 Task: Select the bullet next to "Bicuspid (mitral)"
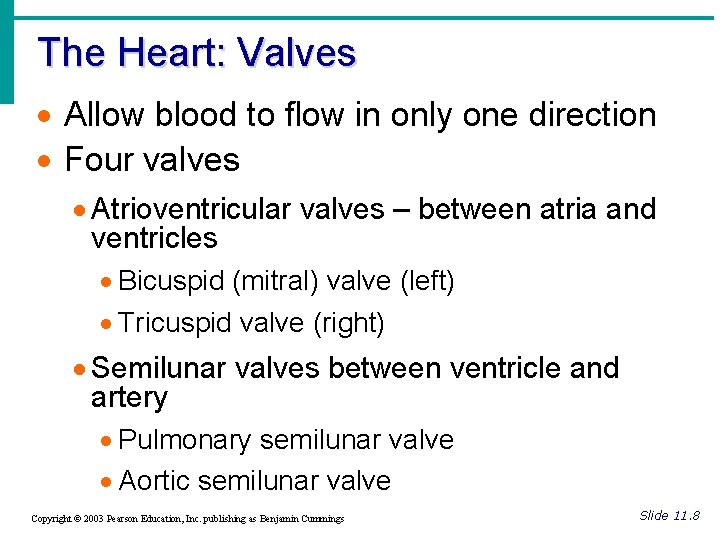pos(107,284)
